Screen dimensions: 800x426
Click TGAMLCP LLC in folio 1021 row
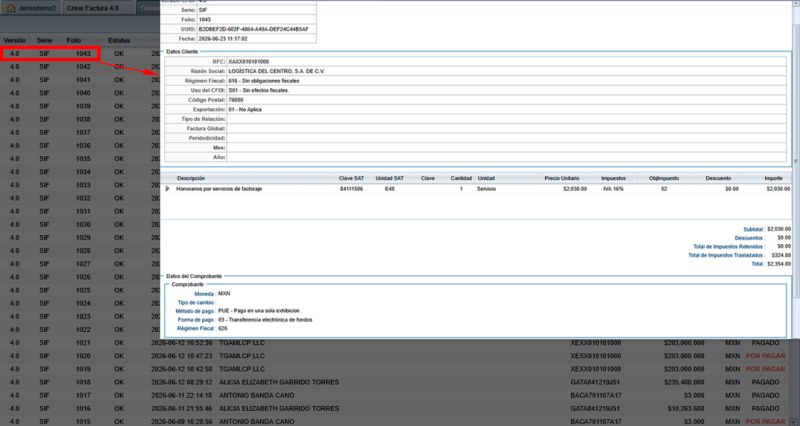pyautogui.click(x=242, y=343)
